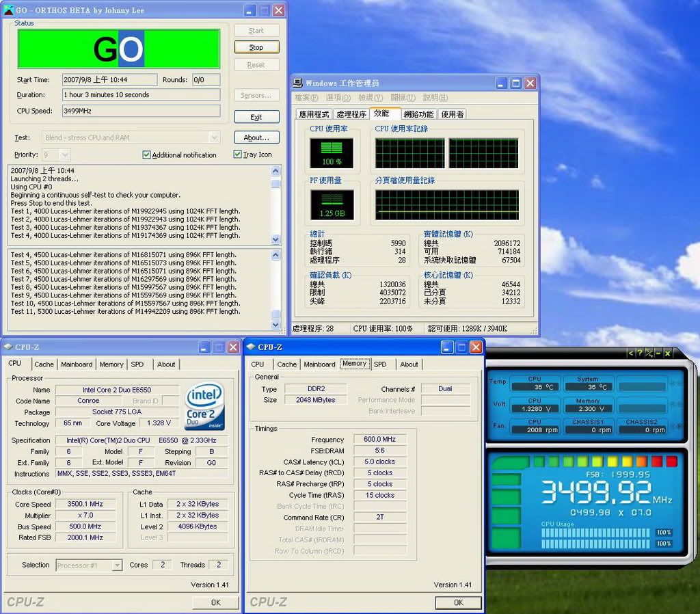Open the settings icon beside the gadget help icon
Image resolution: width=700 pixels, height=614 pixels.
tap(649, 353)
